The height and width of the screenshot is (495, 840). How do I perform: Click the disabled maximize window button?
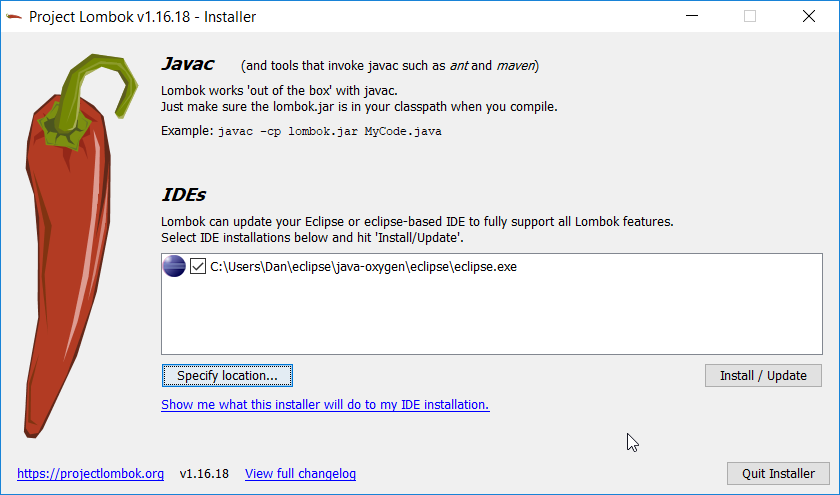tap(750, 16)
